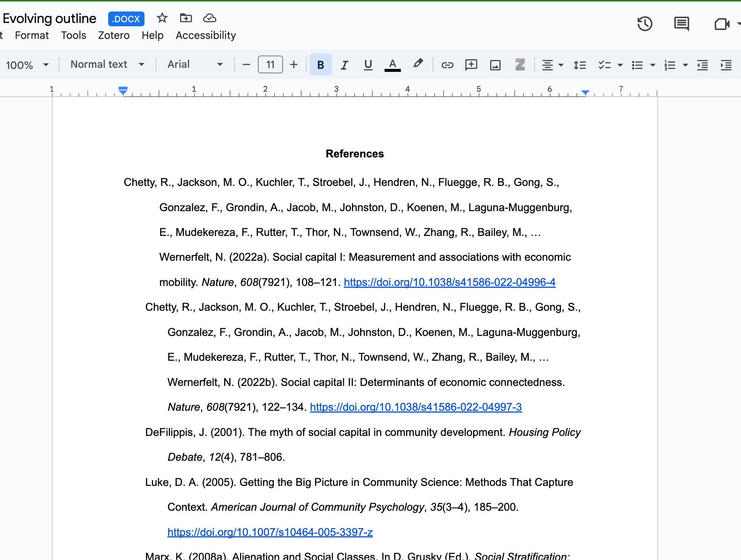Screen dimensions: 741x560
Task: Expand the 100% zoom dropdown
Action: click(27, 65)
